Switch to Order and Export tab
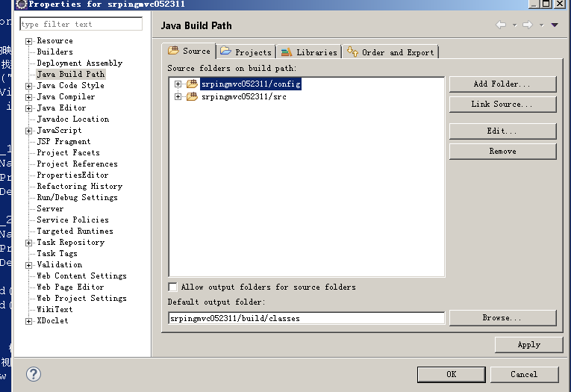This screenshot has height=392, width=571. pyautogui.click(x=390, y=52)
